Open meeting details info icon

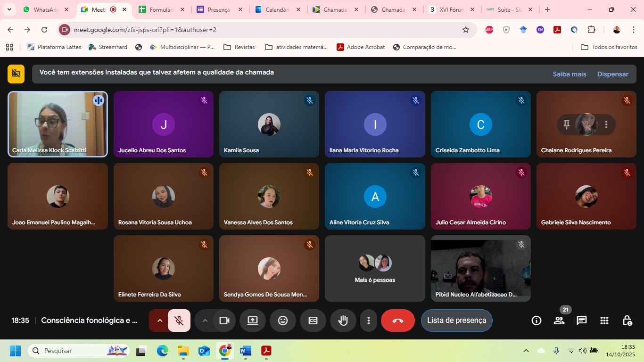[537, 321]
